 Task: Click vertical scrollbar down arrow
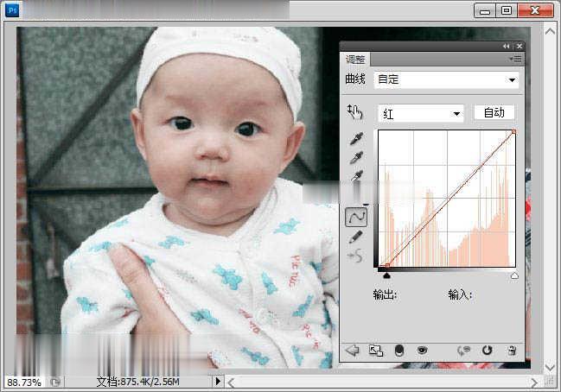coord(550,367)
